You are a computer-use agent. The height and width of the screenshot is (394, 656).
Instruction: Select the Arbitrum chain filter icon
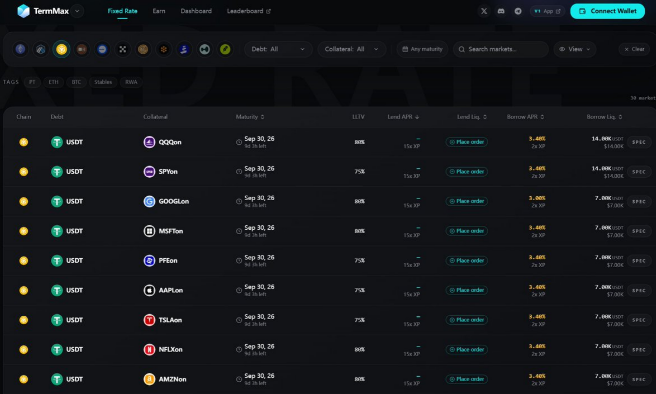(41, 49)
